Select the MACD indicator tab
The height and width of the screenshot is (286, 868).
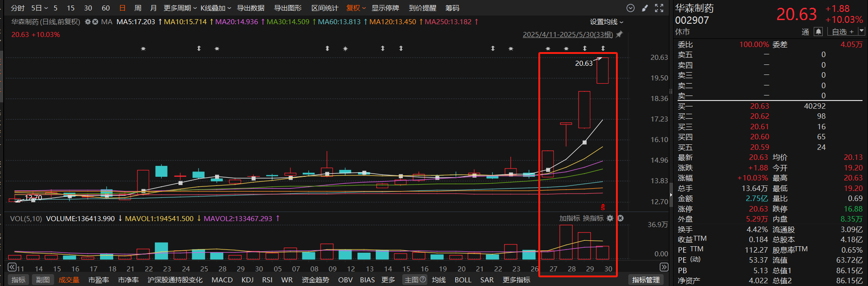tap(222, 280)
